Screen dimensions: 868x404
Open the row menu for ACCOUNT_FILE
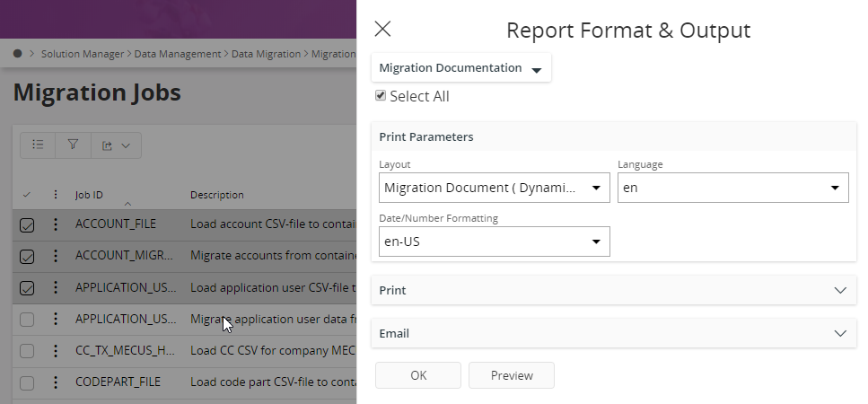click(x=56, y=224)
